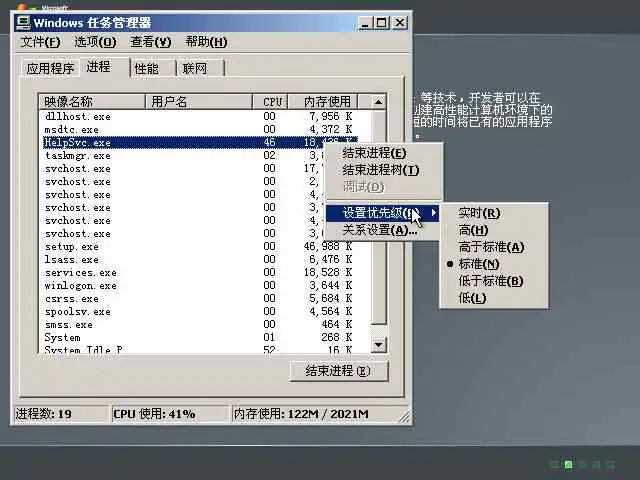Select the 进程 tab
640x480 pixels.
pos(104,67)
